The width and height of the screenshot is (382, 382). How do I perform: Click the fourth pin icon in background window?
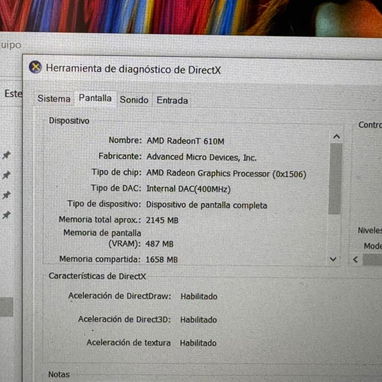pyautogui.click(x=6, y=215)
